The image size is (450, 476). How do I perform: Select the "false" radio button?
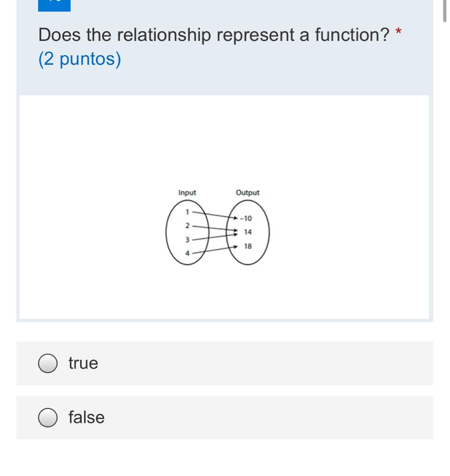(x=48, y=418)
